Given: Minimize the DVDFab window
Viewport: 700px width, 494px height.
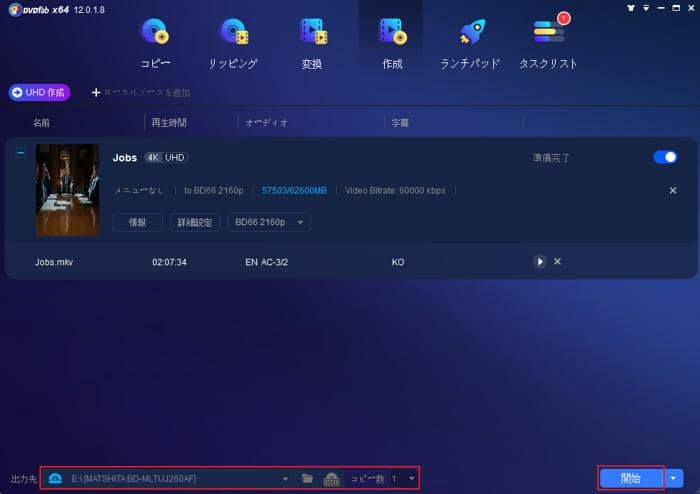Looking at the screenshot, I should pos(661,8).
